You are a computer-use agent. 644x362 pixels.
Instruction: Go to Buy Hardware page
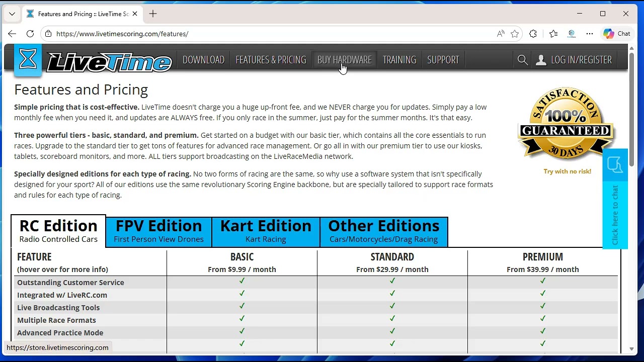[x=344, y=60]
